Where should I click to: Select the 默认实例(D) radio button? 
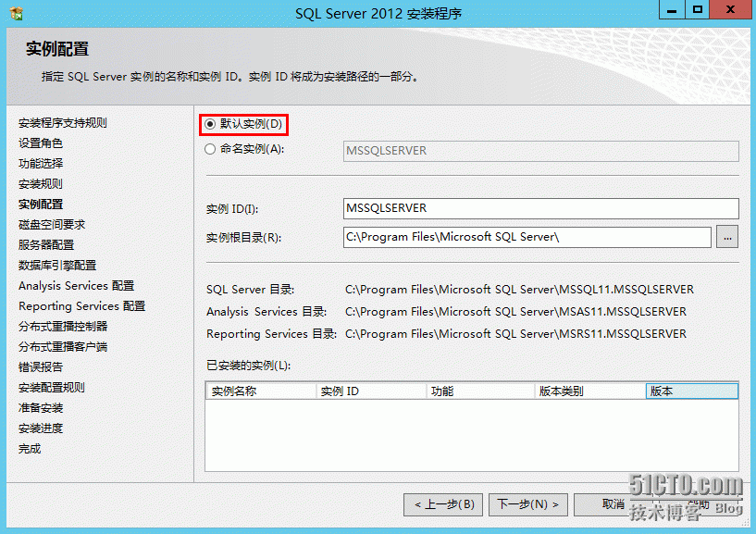point(210,124)
